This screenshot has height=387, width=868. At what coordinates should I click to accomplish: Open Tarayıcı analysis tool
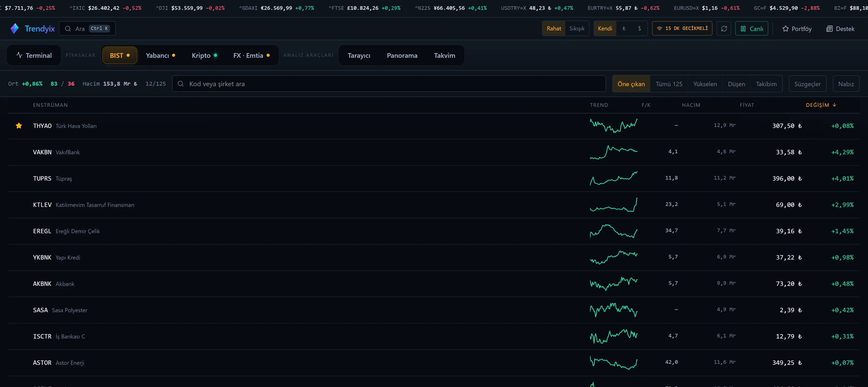click(359, 55)
